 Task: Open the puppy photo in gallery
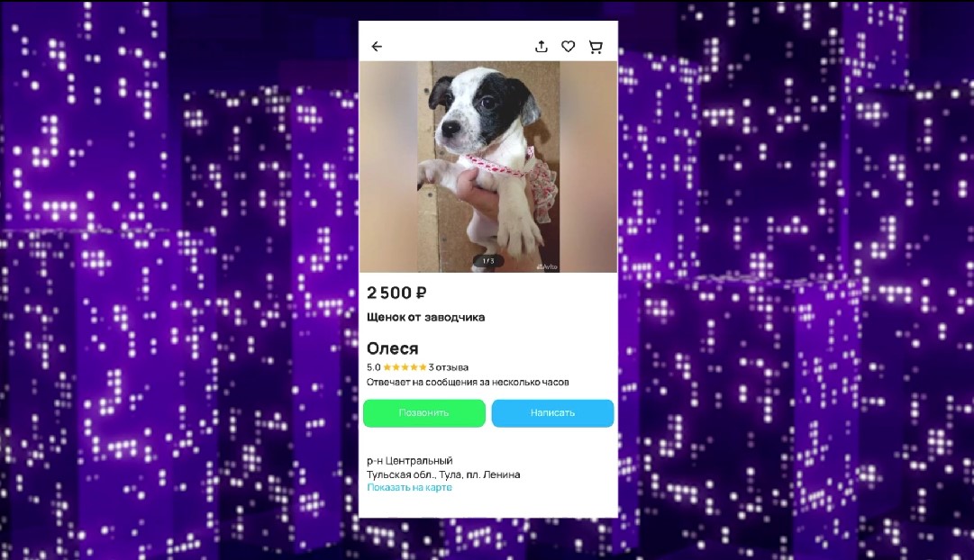coord(488,167)
